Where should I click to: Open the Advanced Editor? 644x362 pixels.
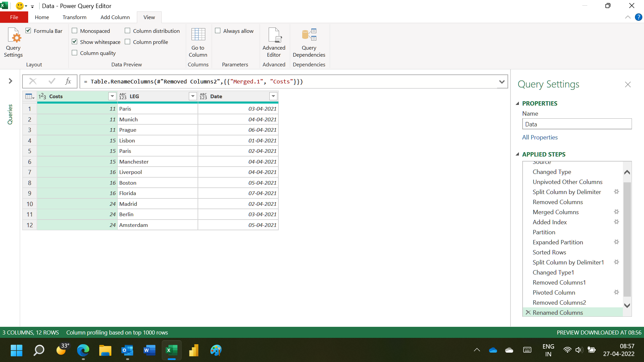click(x=274, y=43)
